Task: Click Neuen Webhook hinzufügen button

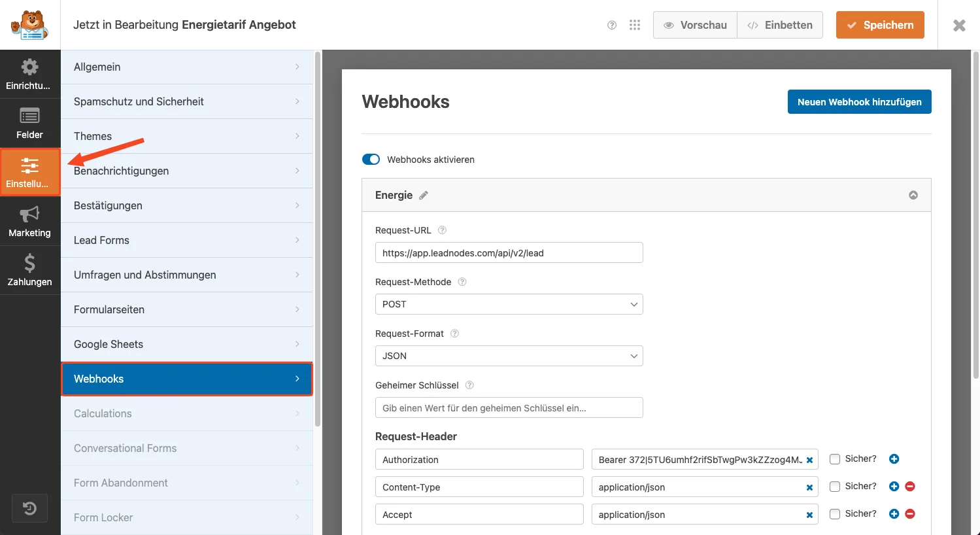Action: 860,102
